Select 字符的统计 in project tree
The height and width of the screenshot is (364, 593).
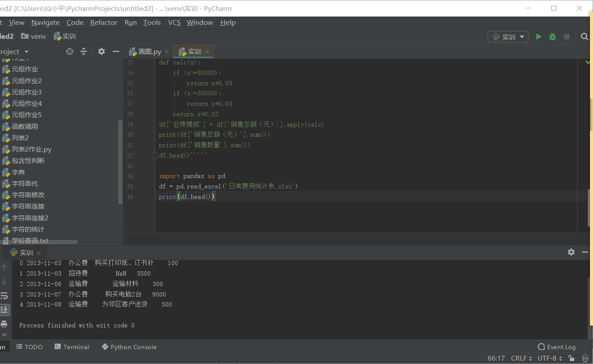pyautogui.click(x=28, y=229)
